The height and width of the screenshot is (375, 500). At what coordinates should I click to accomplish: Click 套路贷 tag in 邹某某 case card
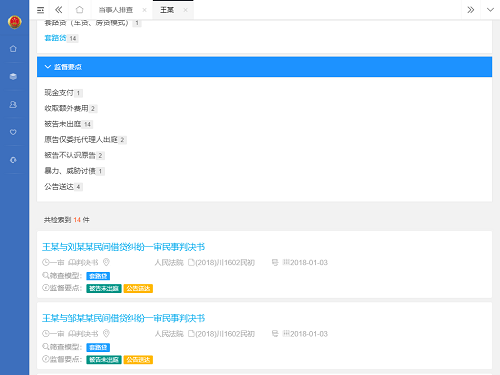(98, 347)
